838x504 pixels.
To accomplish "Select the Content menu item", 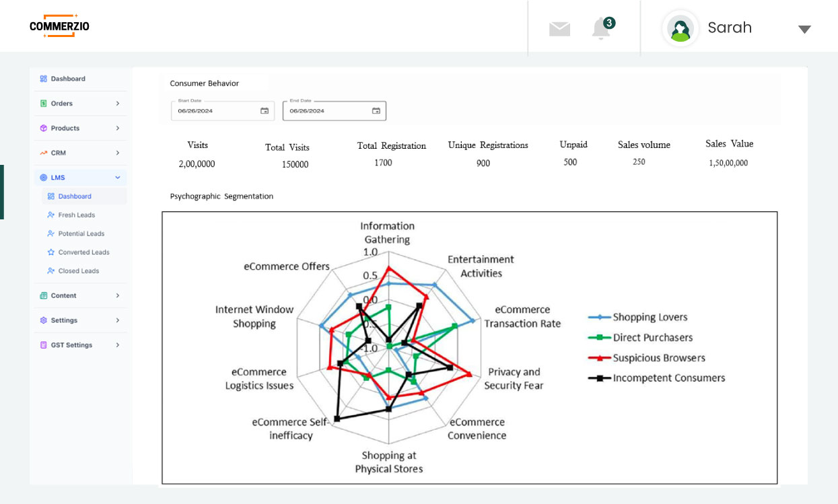I will pyautogui.click(x=63, y=295).
